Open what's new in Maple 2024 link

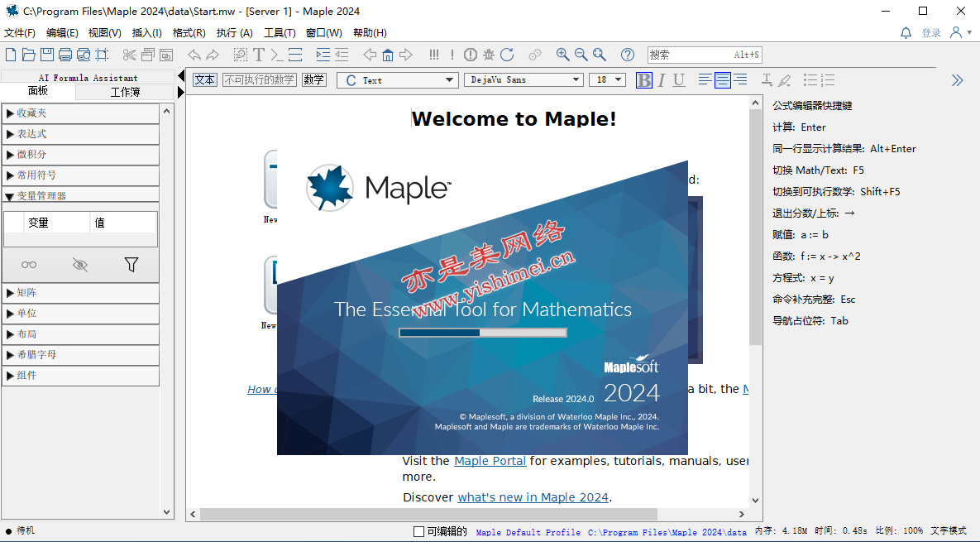533,497
